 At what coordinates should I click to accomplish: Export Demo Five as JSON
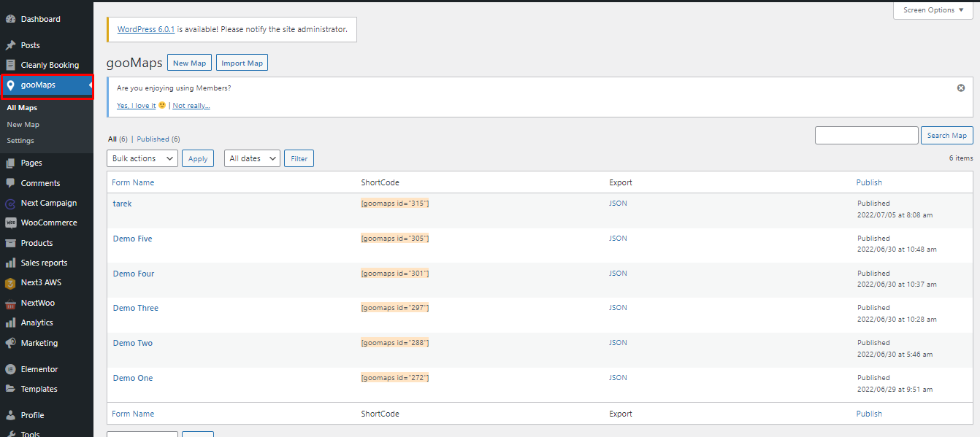coord(618,239)
